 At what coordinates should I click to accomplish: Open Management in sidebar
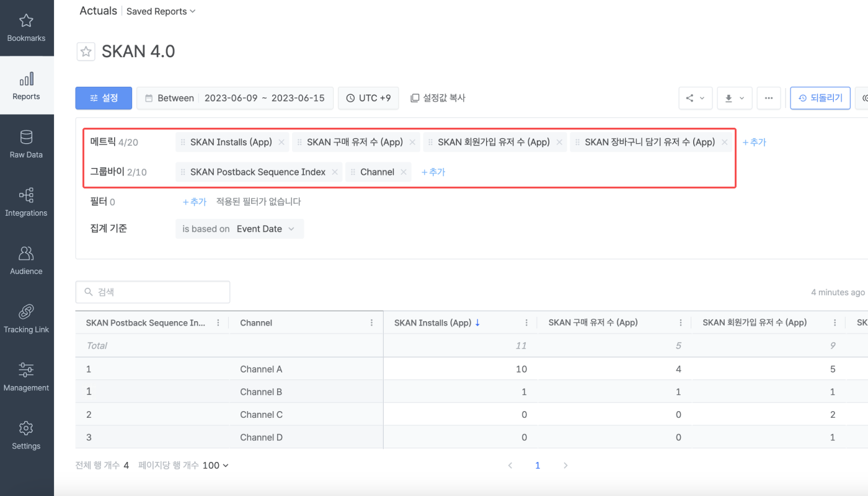click(26, 378)
